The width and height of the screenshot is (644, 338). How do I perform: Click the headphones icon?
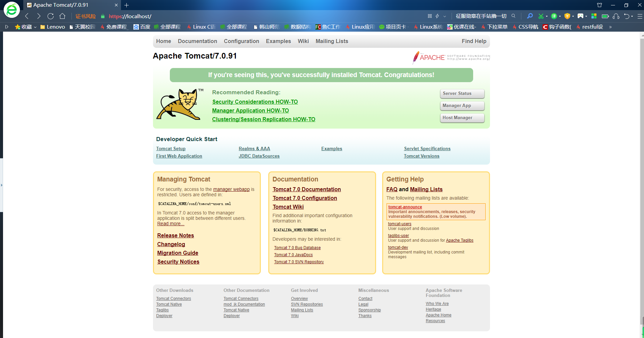click(616, 16)
